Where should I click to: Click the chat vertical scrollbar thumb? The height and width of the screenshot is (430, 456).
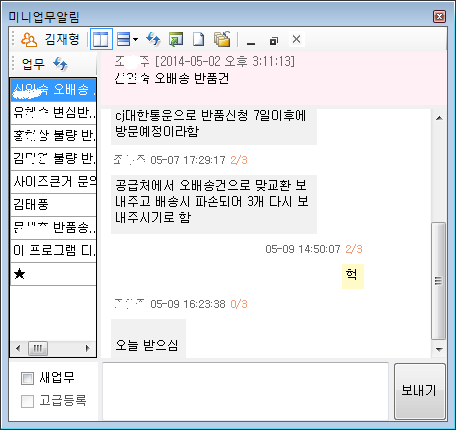[439, 281]
